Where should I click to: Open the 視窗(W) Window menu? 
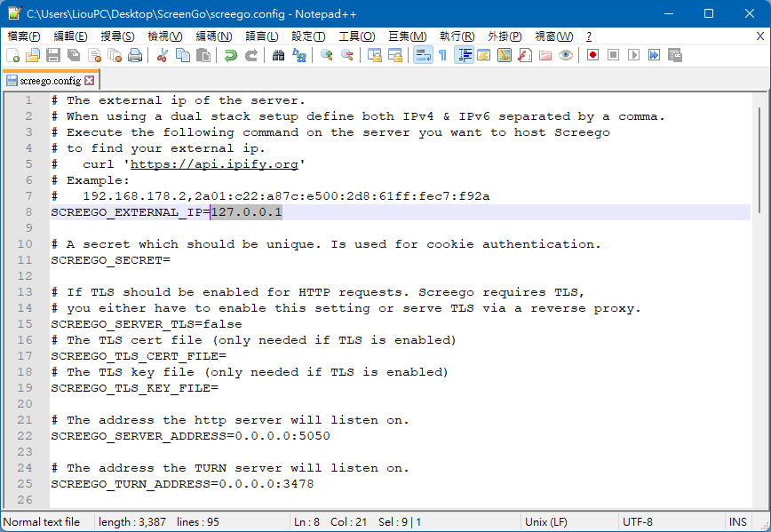coord(554,36)
